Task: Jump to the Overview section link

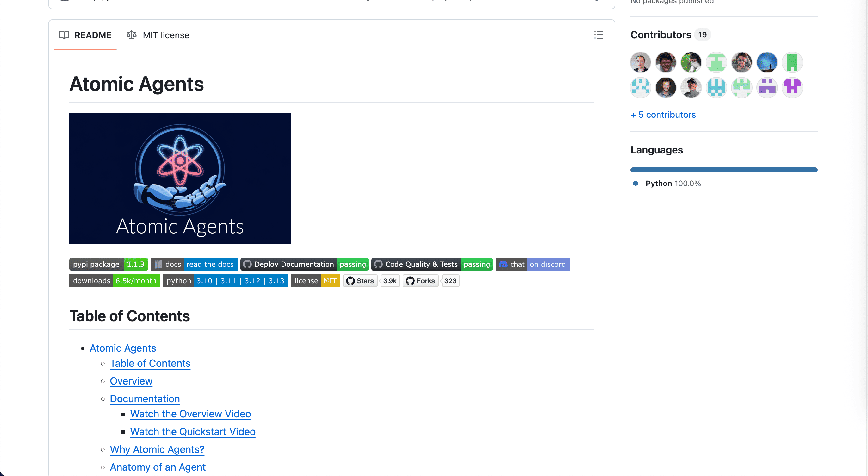Action: tap(131, 381)
